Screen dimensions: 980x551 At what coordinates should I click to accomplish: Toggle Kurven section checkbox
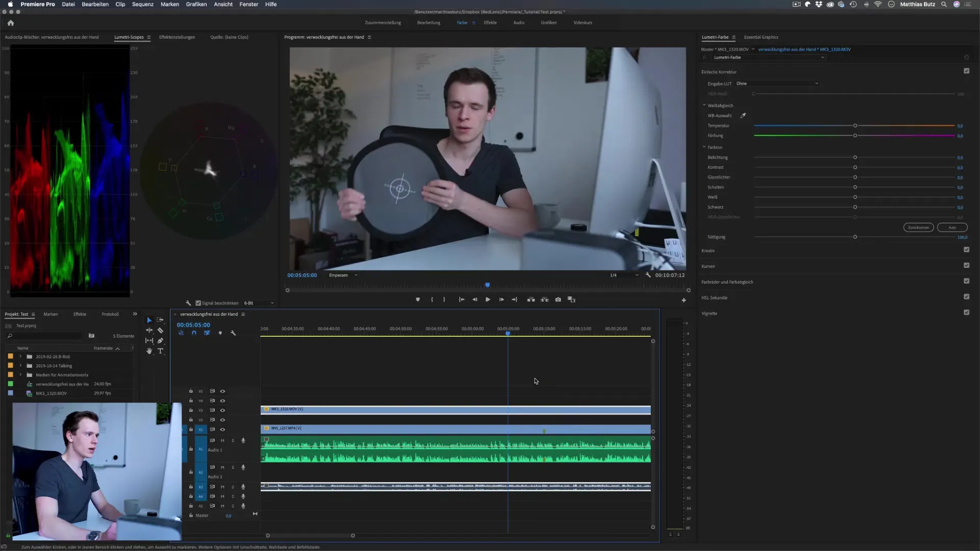pos(966,266)
